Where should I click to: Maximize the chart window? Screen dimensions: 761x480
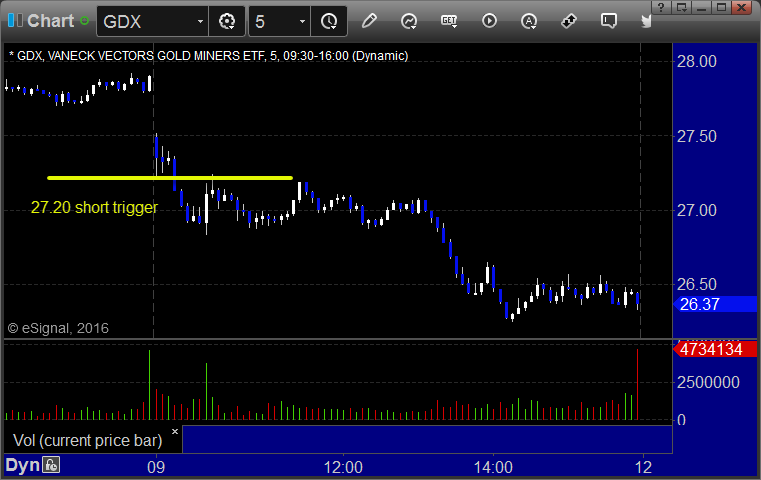tap(721, 7)
